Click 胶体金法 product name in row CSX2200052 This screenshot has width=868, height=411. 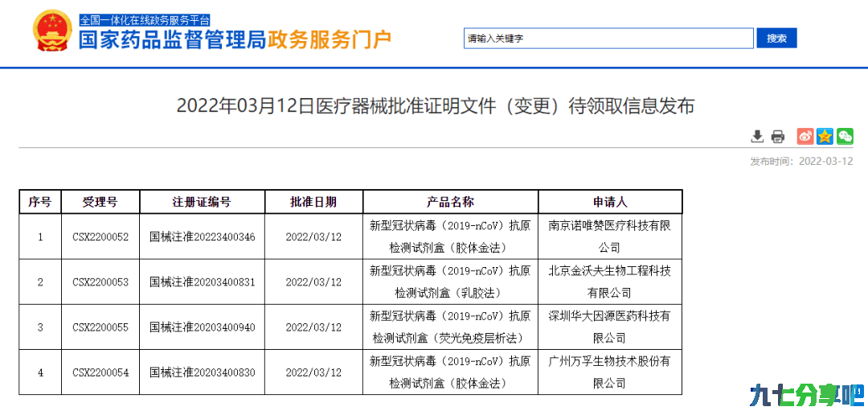pos(450,236)
